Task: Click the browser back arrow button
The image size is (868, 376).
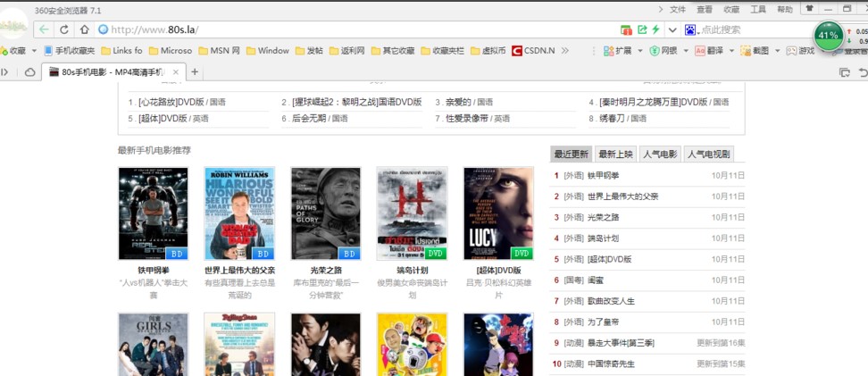Action: 44,29
